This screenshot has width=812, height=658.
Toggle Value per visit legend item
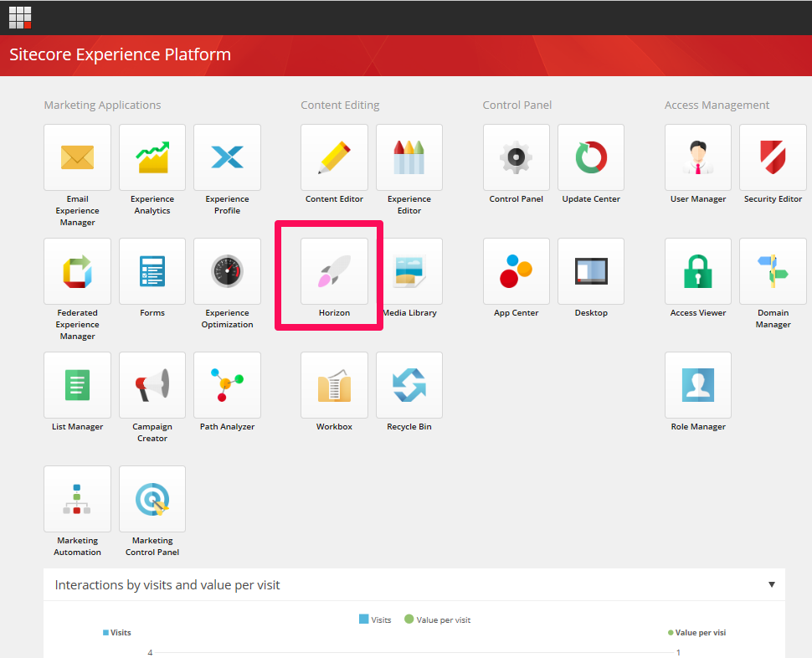pyautogui.click(x=437, y=619)
